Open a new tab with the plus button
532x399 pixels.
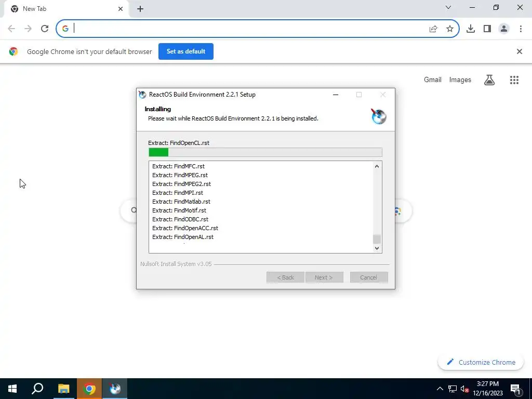click(140, 9)
